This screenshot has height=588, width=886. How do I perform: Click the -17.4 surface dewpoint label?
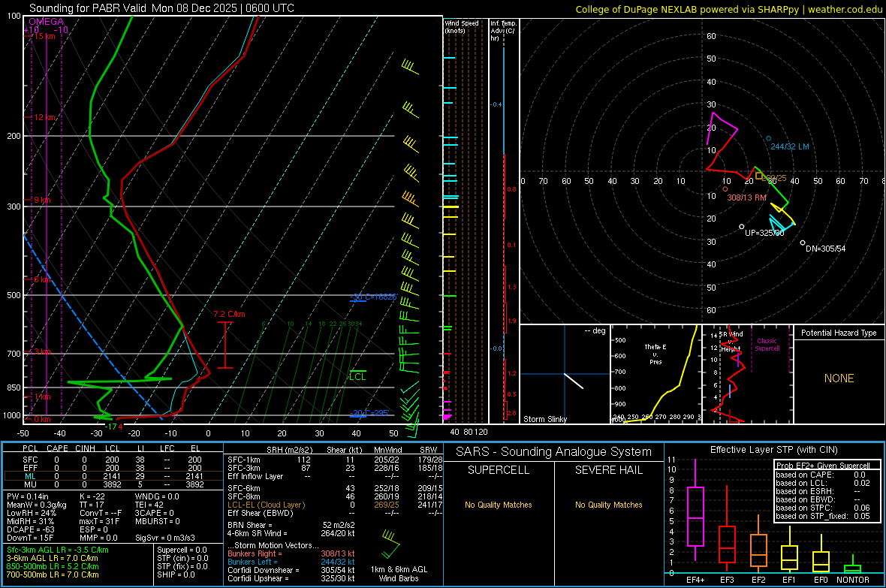[113, 427]
